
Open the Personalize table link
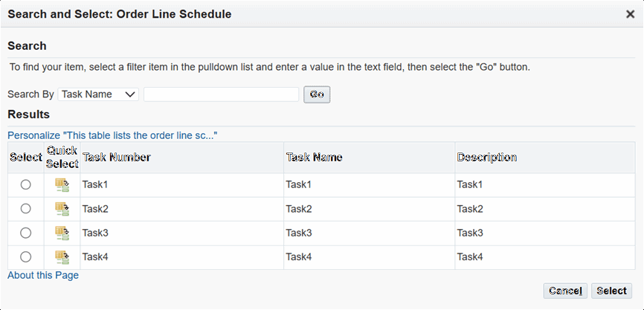(112, 135)
